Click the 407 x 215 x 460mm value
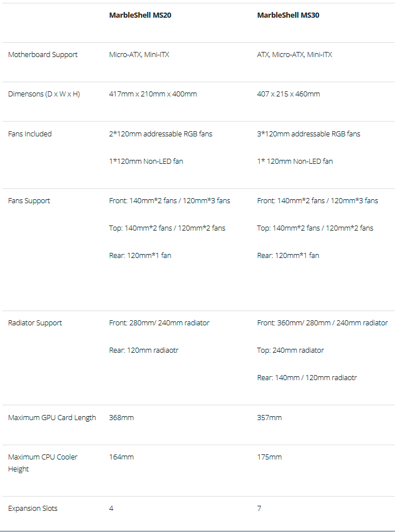This screenshot has width=395, height=532. 288,94
